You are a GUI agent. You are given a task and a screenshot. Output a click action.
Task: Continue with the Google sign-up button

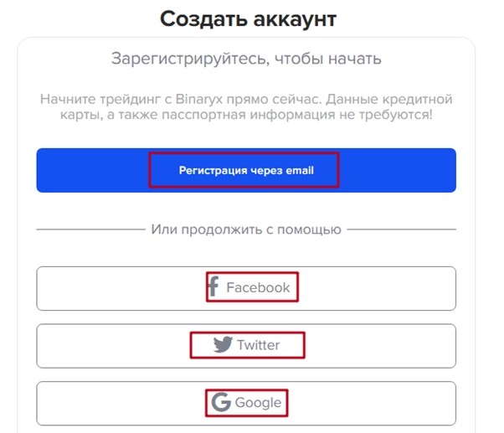pyautogui.click(x=246, y=404)
